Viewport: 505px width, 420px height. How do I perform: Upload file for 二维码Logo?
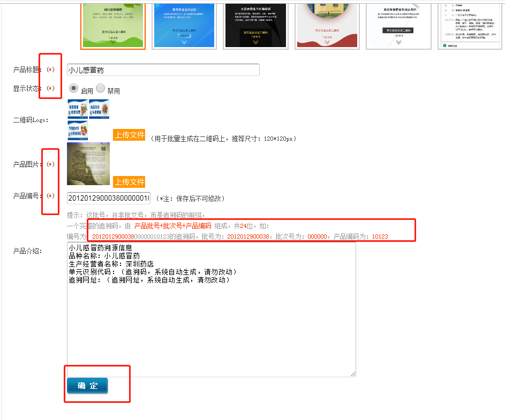(129, 135)
